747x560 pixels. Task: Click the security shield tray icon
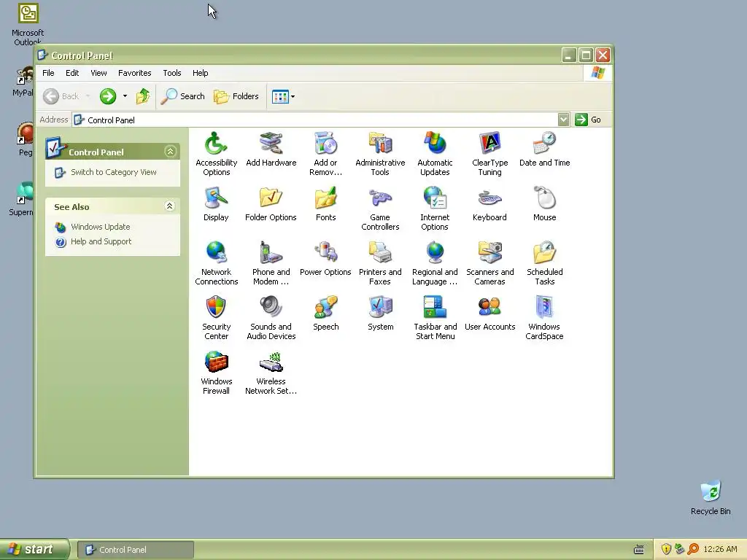[666, 549]
